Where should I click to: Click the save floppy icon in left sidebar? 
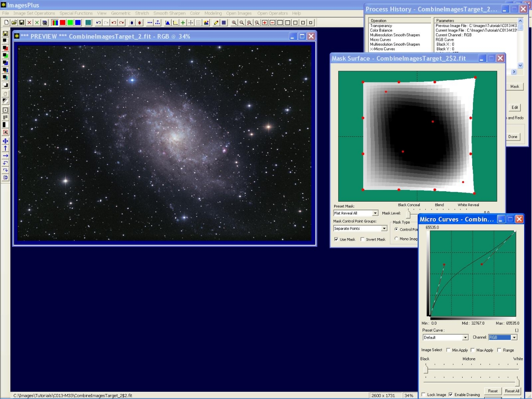[x=5, y=33]
